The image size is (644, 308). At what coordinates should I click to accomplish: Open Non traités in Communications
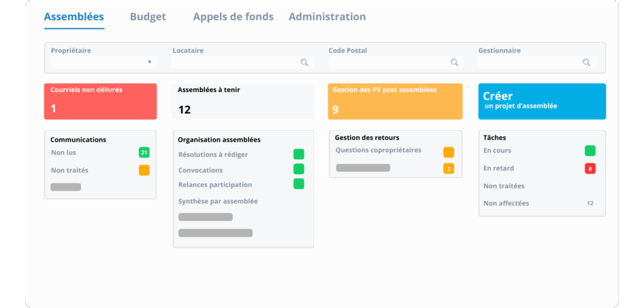(70, 170)
